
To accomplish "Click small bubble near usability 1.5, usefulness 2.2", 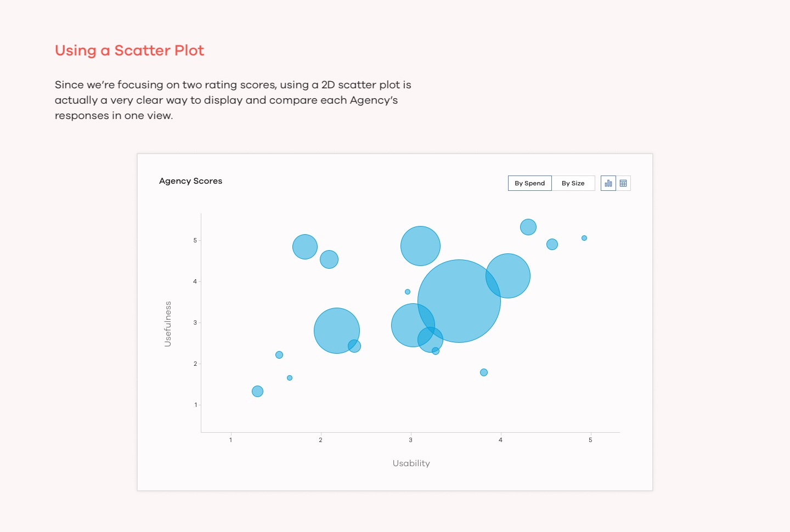I will pos(279,355).
